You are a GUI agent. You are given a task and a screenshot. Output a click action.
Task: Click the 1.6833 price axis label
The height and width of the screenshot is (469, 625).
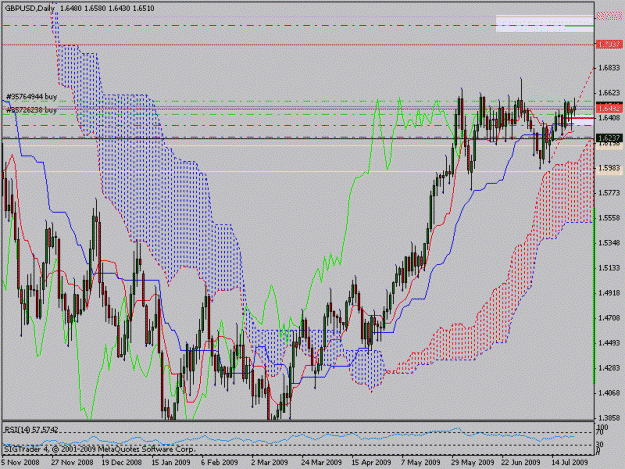pyautogui.click(x=610, y=68)
